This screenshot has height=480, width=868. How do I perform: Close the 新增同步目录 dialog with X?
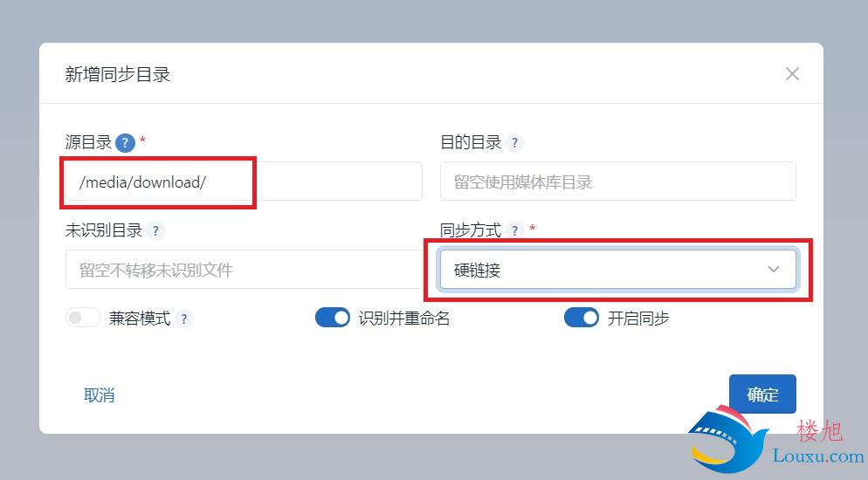coord(792,73)
